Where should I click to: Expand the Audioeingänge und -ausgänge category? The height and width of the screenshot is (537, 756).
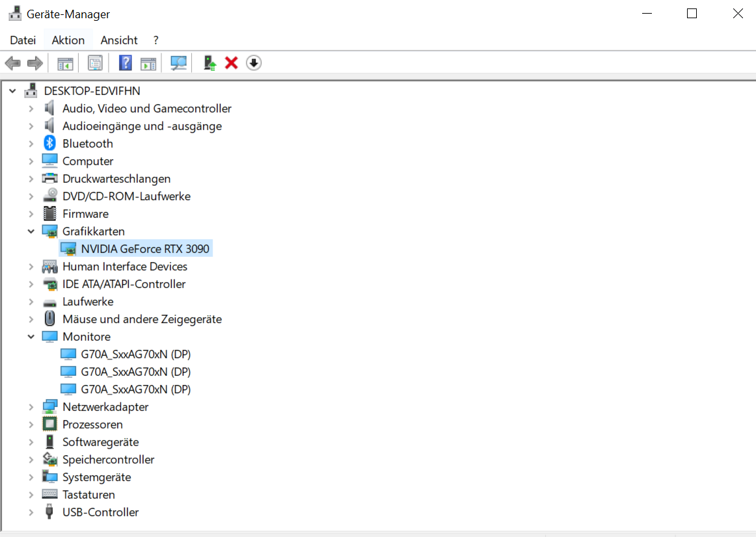(x=31, y=126)
